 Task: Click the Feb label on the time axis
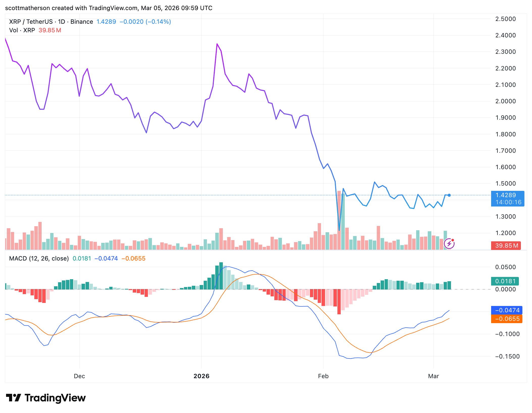[323, 376]
